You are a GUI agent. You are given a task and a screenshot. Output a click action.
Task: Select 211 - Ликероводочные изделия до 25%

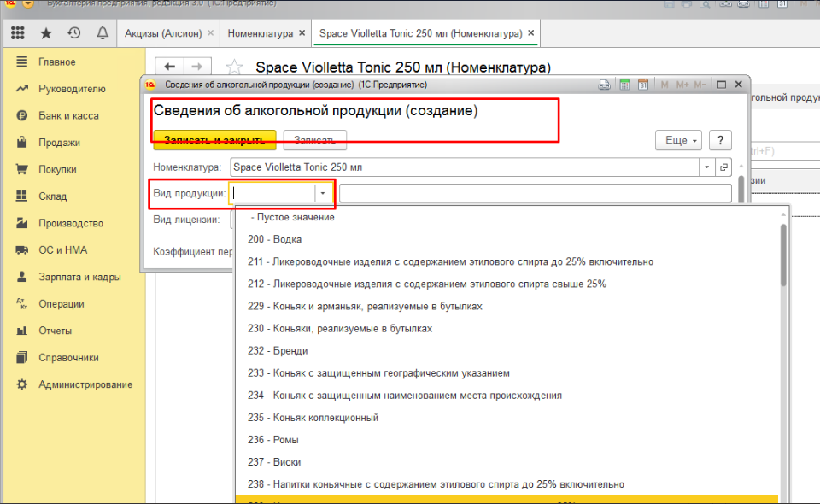507,261
